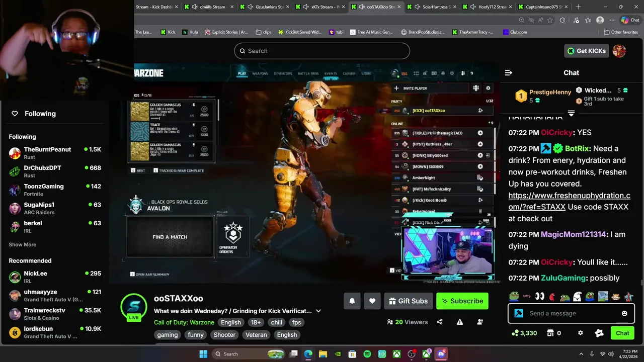This screenshot has width=644, height=362.
Task: Open chat settings gear icon
Action: click(x=580, y=333)
